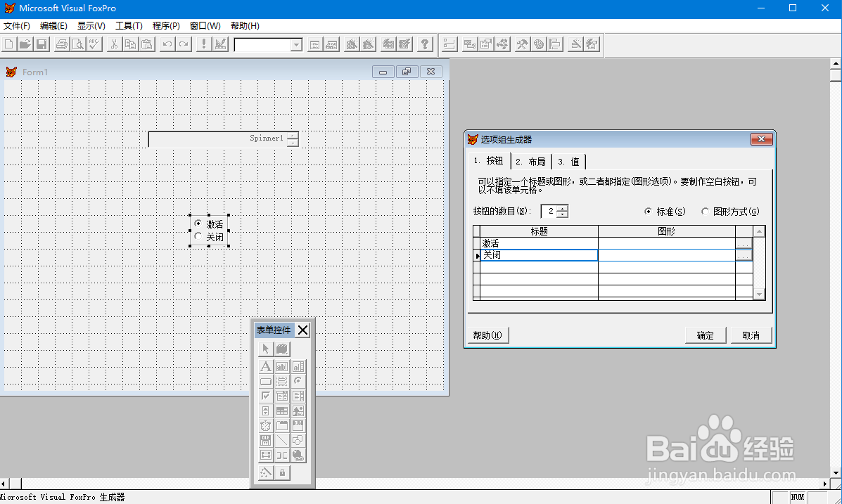
Task: Select the Shape control tool
Action: [298, 441]
